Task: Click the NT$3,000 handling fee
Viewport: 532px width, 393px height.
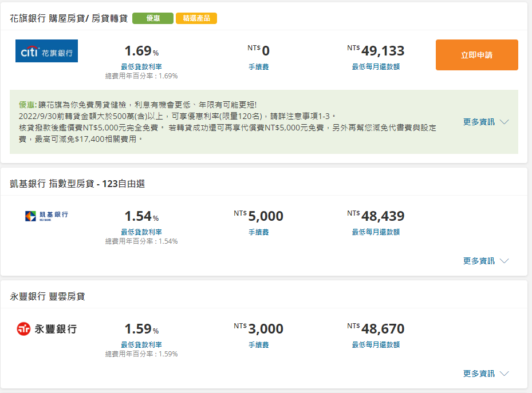Action: click(x=258, y=329)
